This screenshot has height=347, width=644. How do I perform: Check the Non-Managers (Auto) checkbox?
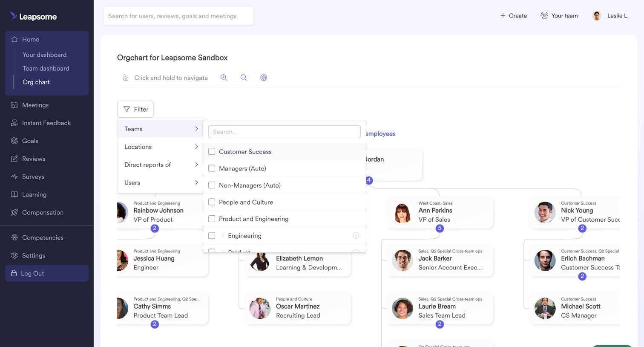[x=212, y=185]
